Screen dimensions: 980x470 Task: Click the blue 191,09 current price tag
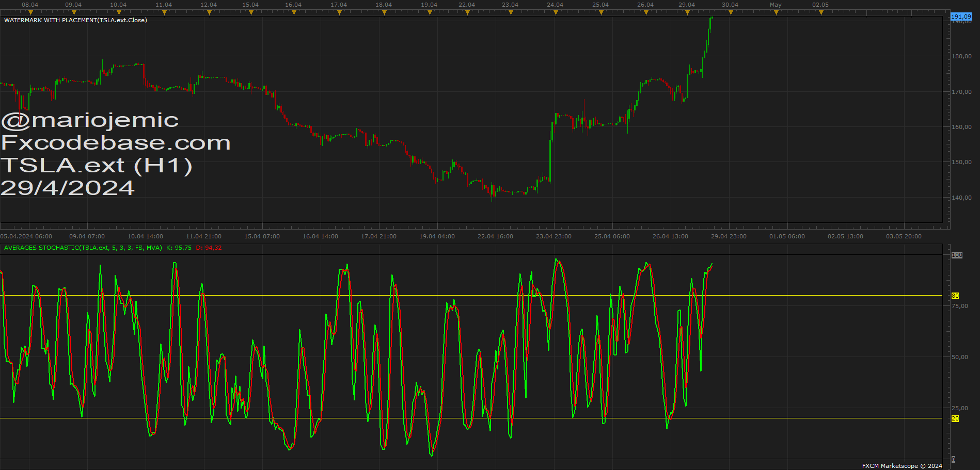961,17
